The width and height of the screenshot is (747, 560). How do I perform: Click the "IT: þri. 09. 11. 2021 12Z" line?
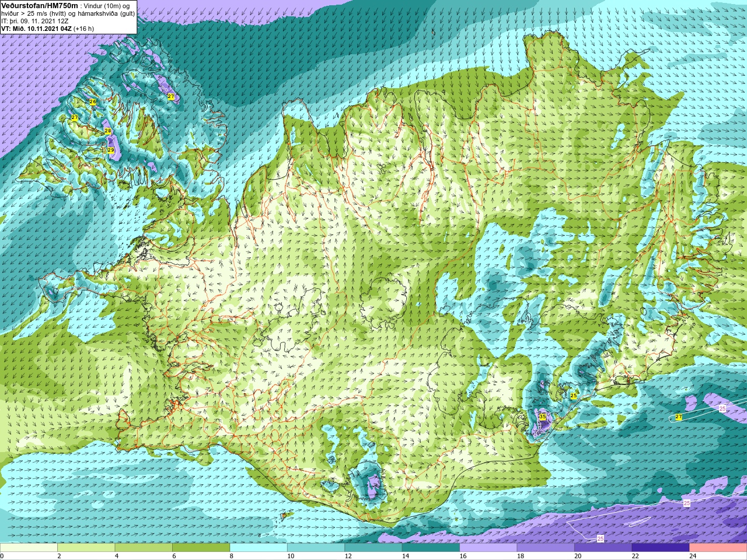pyautogui.click(x=35, y=22)
